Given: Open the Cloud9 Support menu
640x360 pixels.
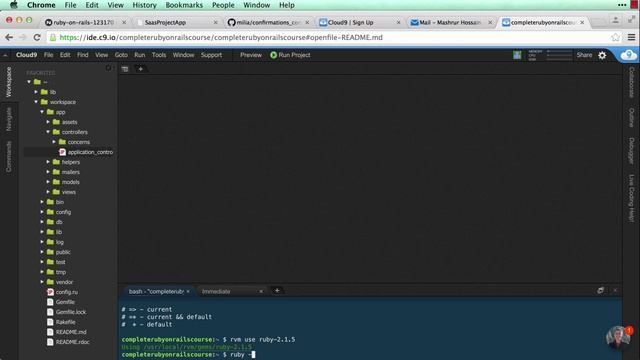Looking at the screenshot, I should point(211,55).
